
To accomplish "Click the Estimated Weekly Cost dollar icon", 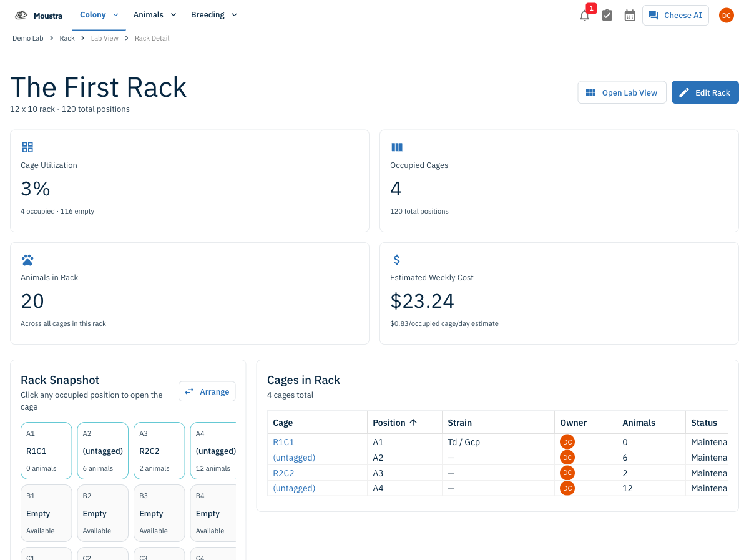I will (x=396, y=260).
